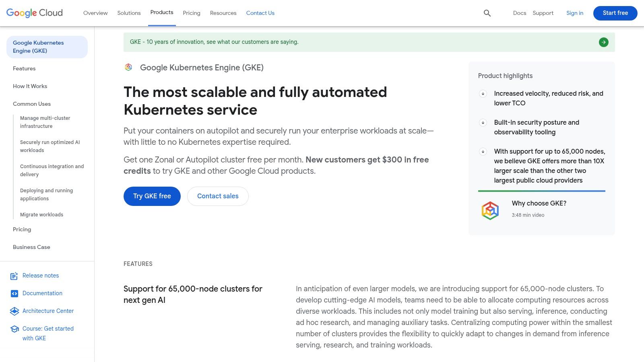Click the green arrow icon in GKE banner
Image resolution: width=644 pixels, height=362 pixels.
[603, 42]
